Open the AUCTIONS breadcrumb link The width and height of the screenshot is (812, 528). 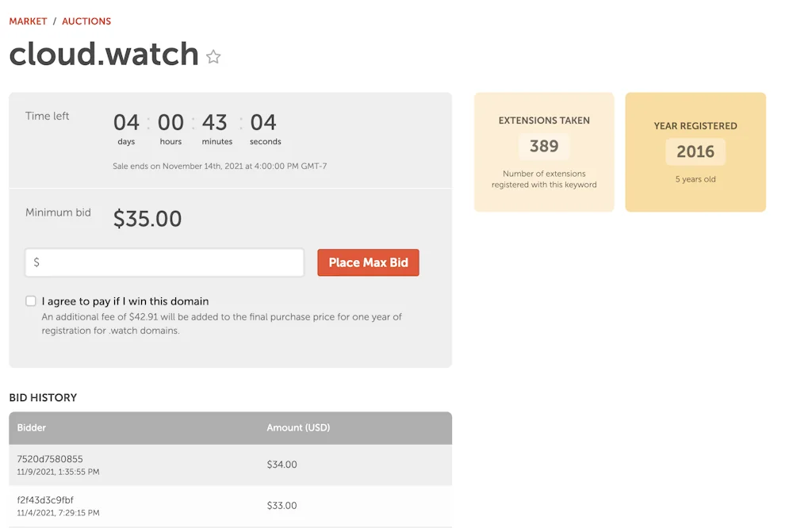click(x=86, y=21)
